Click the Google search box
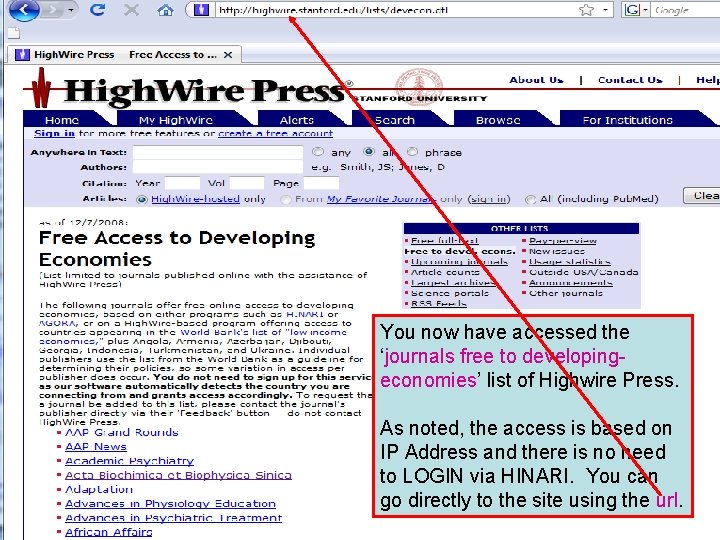This screenshot has height=540, width=720. click(x=685, y=10)
